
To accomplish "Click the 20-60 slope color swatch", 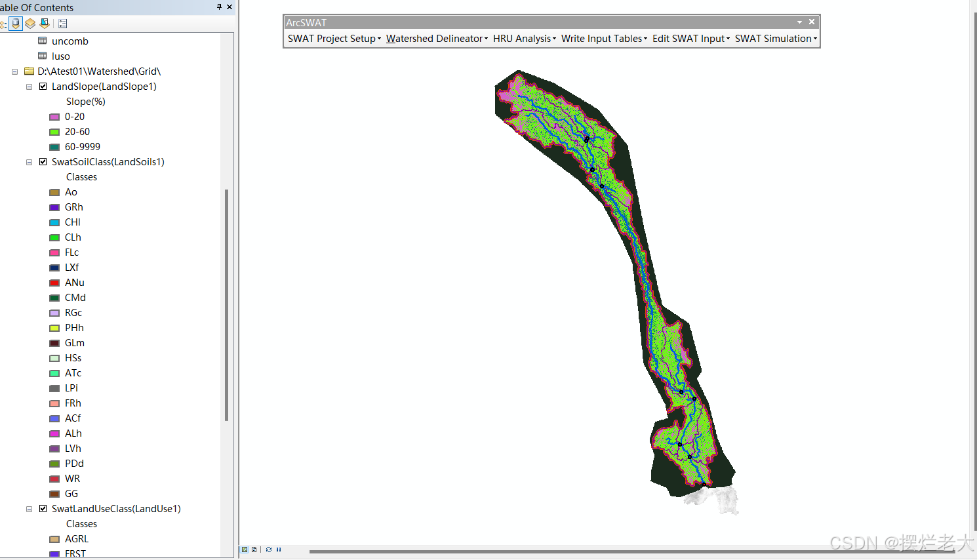I will 54,132.
